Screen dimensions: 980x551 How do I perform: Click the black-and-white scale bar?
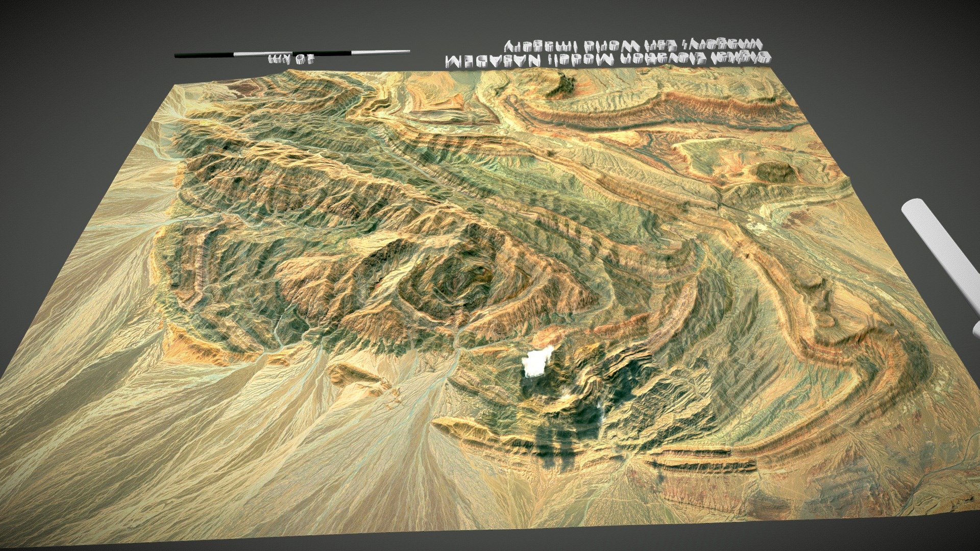pyautogui.click(x=292, y=53)
